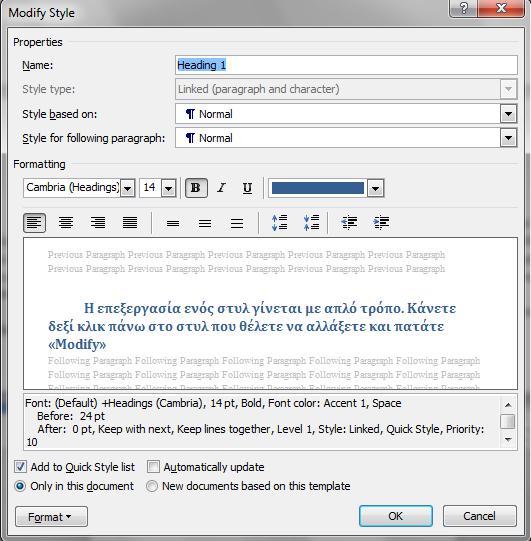Open the Format button menu
This screenshot has width=531, height=541.
pos(51,517)
